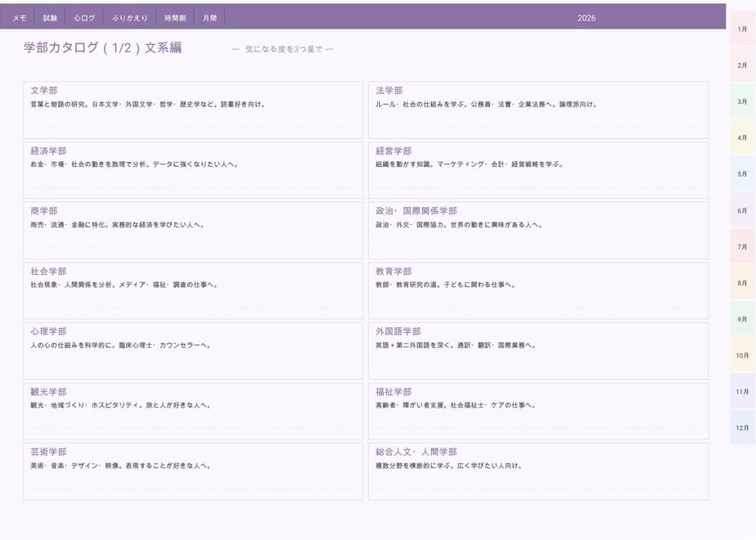Click the dotted note line in 福祉学部 card
756x540 pixels.
pyautogui.click(x=538, y=428)
